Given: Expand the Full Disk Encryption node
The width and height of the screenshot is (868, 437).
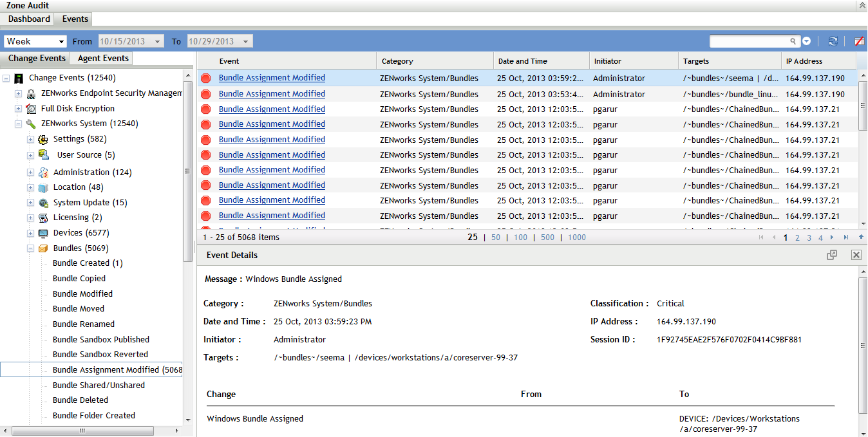Looking at the screenshot, I should coord(18,109).
